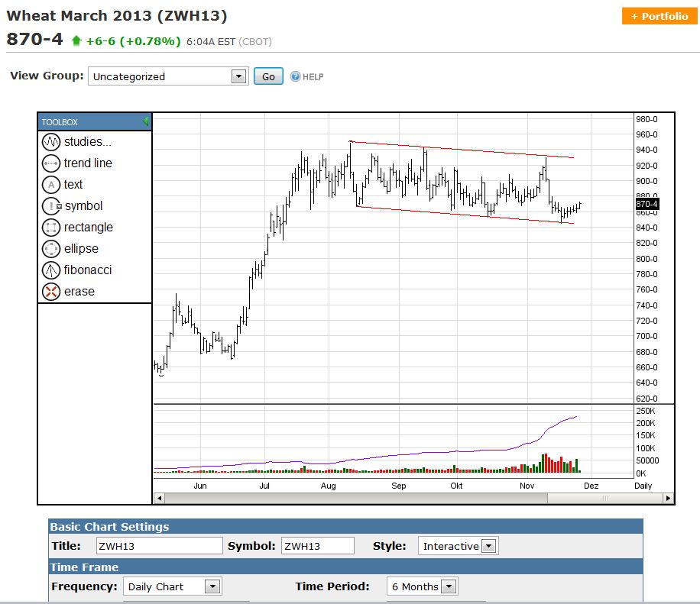Click the Aug month label on time axis
This screenshot has height=604, width=700.
coord(328,486)
